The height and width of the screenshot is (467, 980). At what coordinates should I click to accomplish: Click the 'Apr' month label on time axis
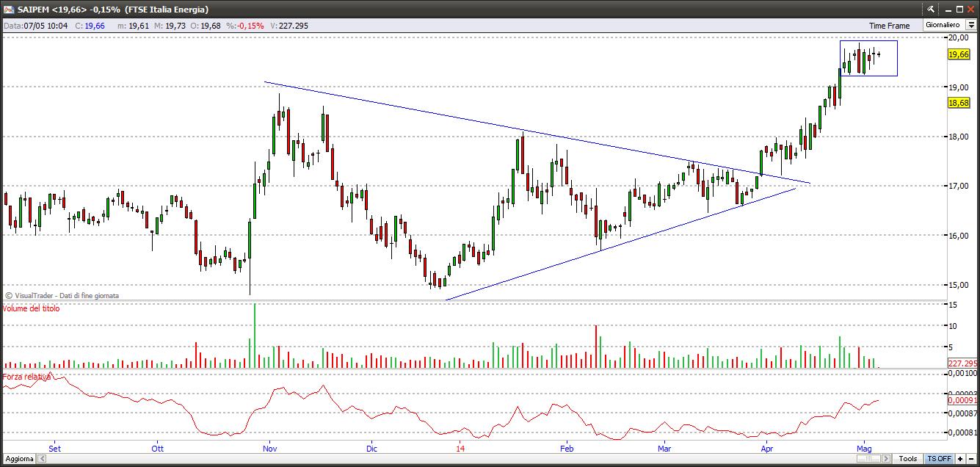click(x=767, y=447)
